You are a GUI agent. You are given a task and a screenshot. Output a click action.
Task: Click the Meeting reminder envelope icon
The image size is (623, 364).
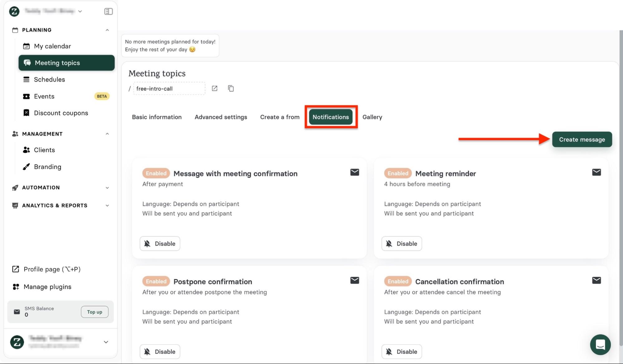(x=596, y=172)
